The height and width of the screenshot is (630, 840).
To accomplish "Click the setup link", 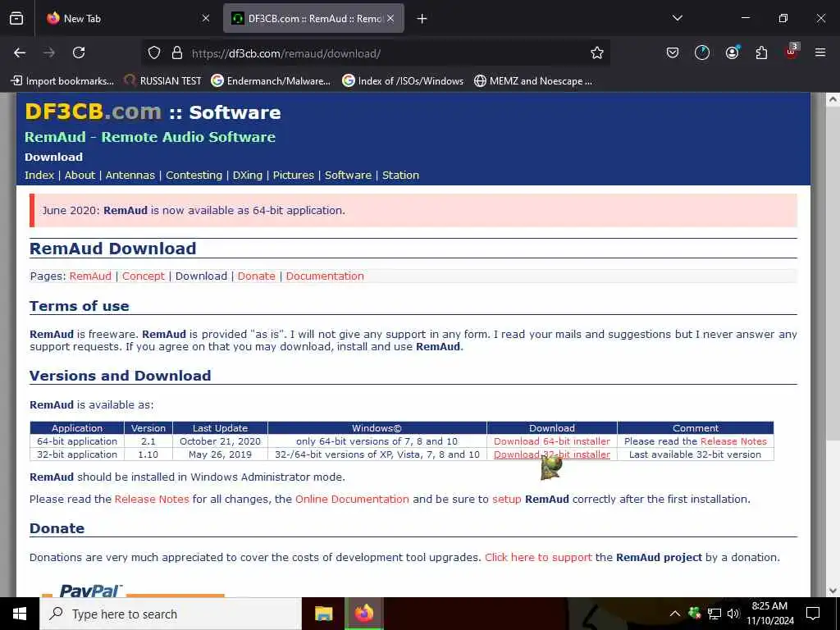I will [507, 500].
